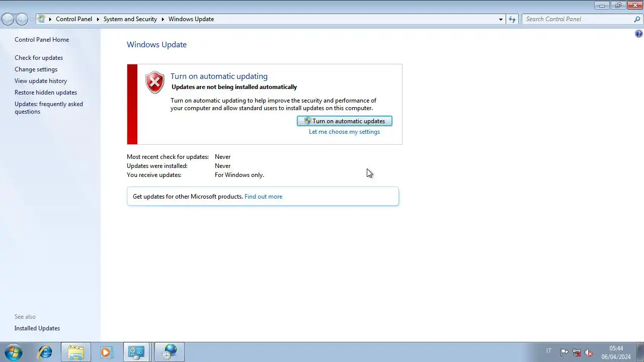This screenshot has height=362, width=644.
Task: Open recent pages dropdown beside navigation arrows
Action: (32, 19)
